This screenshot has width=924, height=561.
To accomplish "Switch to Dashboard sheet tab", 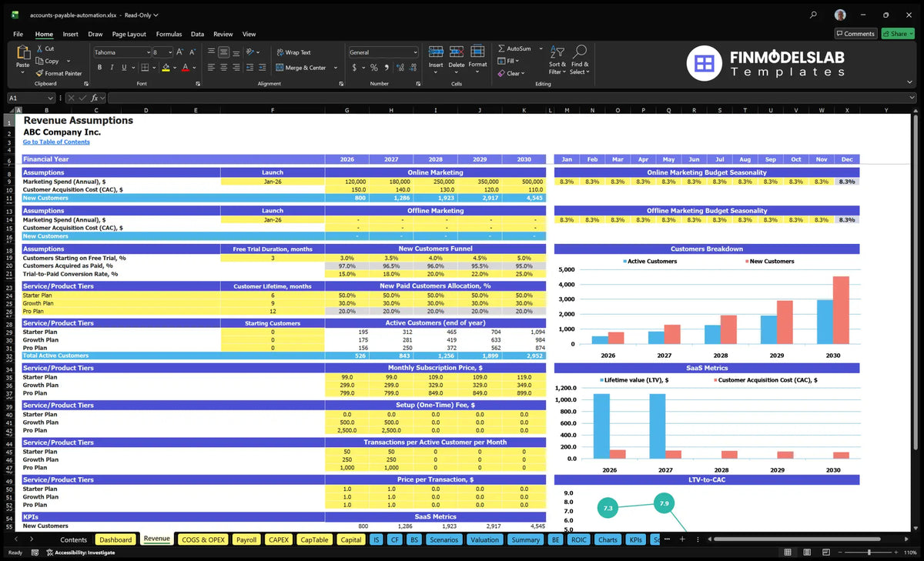I will point(115,539).
